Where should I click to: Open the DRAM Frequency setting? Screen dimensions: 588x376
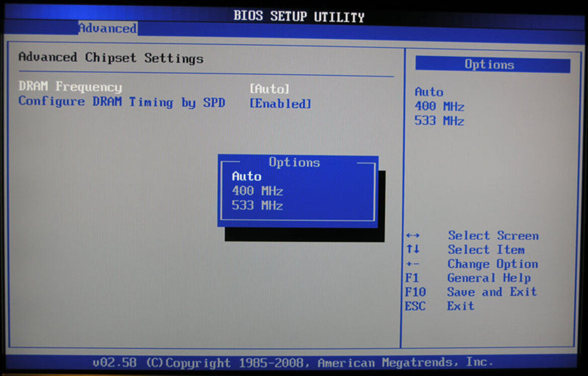pyautogui.click(x=69, y=87)
